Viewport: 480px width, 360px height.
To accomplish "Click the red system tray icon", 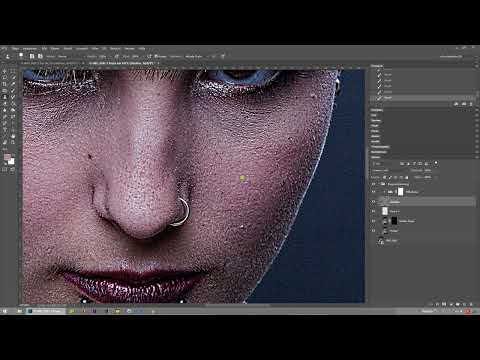I will coord(469,311).
